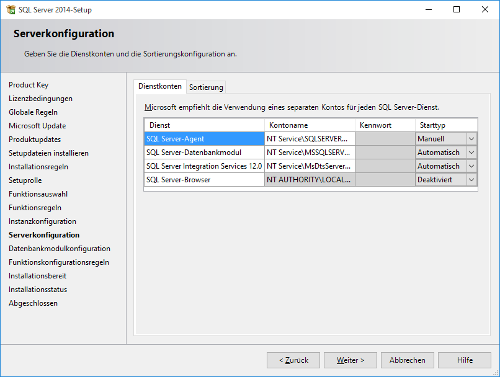This screenshot has width=500, height=377.
Task: Edit account name NT Service\SQLSERVER... cell
Action: (x=310, y=139)
